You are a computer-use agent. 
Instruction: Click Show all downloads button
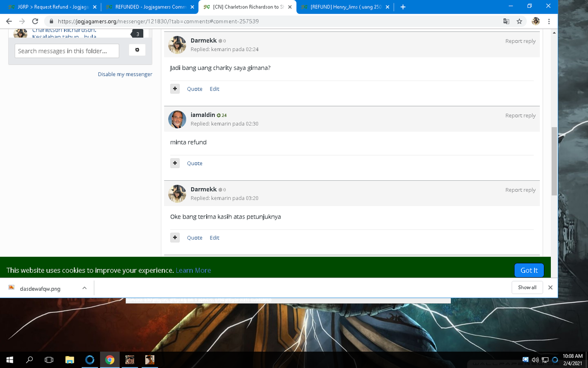(x=527, y=287)
